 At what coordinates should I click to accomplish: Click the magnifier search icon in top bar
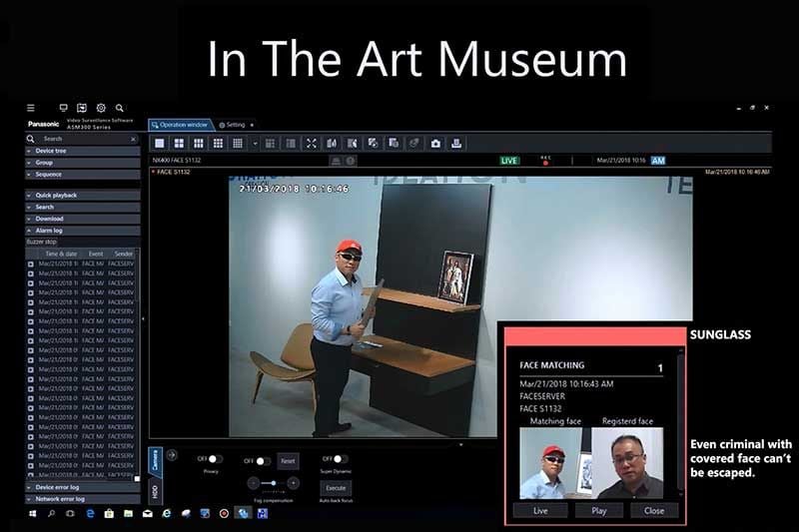pos(119,108)
